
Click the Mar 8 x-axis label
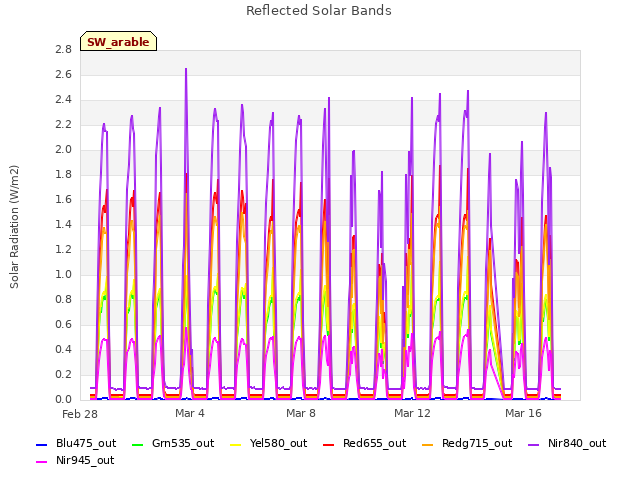[x=301, y=413]
